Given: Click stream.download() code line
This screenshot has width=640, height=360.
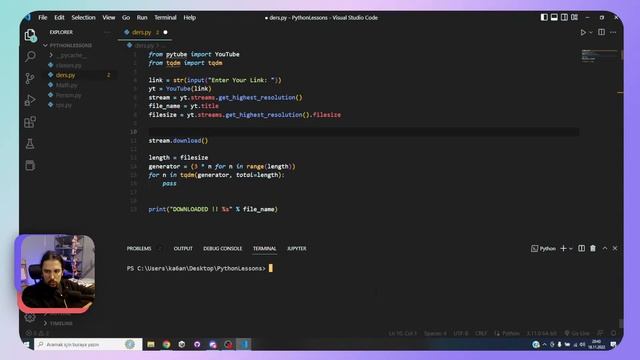Looking at the screenshot, I should pyautogui.click(x=178, y=140).
